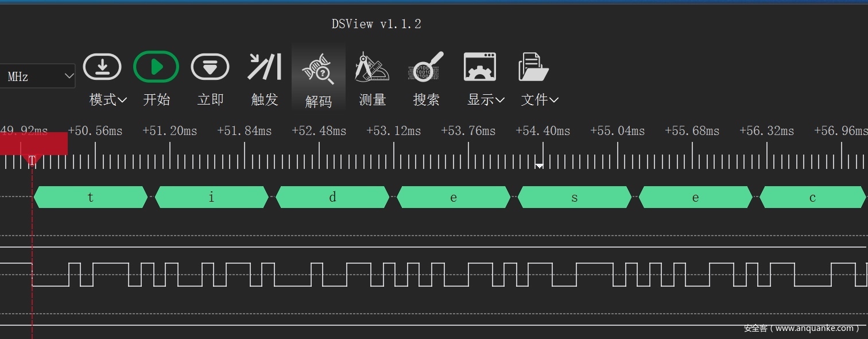Click the Mode (模式) download icon
Screen dimensions: 868x339
click(x=102, y=67)
